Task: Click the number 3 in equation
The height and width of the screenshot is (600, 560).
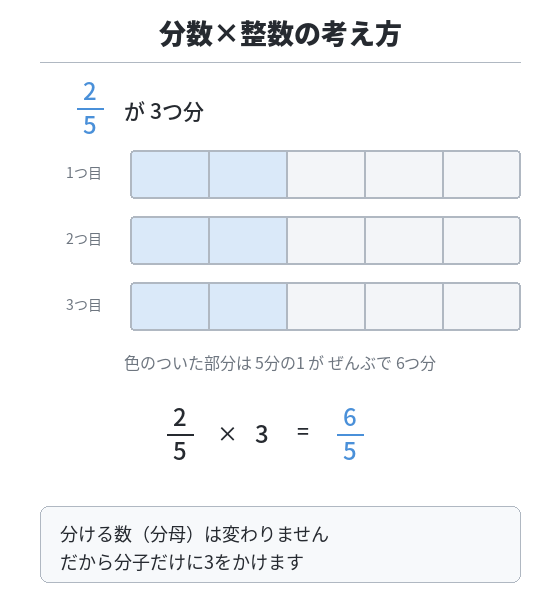Action: click(261, 434)
